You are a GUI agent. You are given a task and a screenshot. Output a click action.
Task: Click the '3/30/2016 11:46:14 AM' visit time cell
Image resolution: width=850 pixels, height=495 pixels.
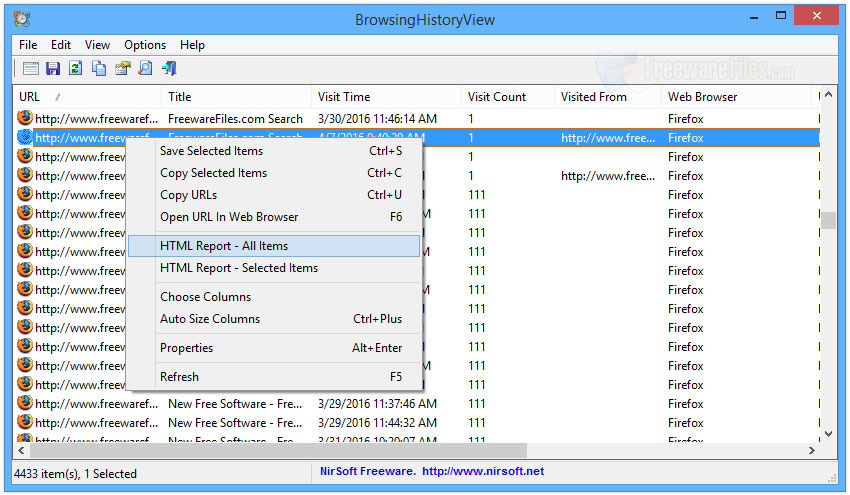[377, 119]
